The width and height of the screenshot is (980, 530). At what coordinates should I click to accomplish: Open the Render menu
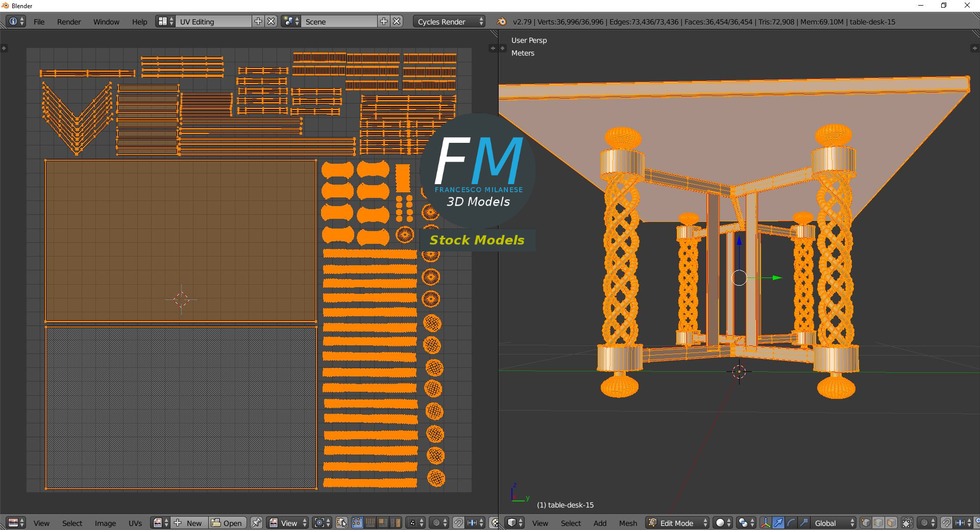pyautogui.click(x=69, y=21)
